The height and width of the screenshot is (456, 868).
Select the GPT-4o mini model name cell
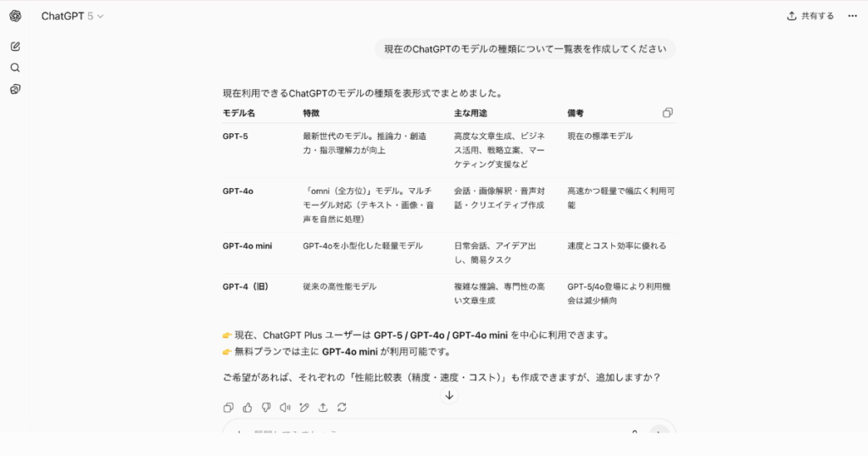pos(248,246)
